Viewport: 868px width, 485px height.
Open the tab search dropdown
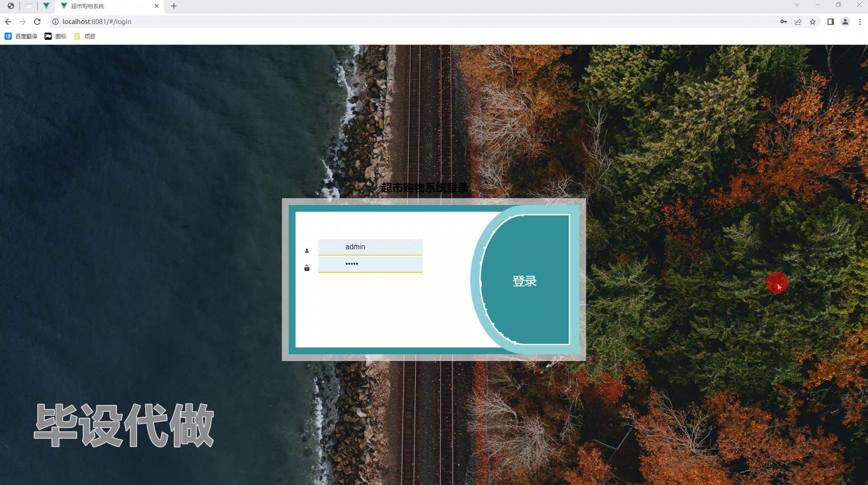[x=797, y=5]
